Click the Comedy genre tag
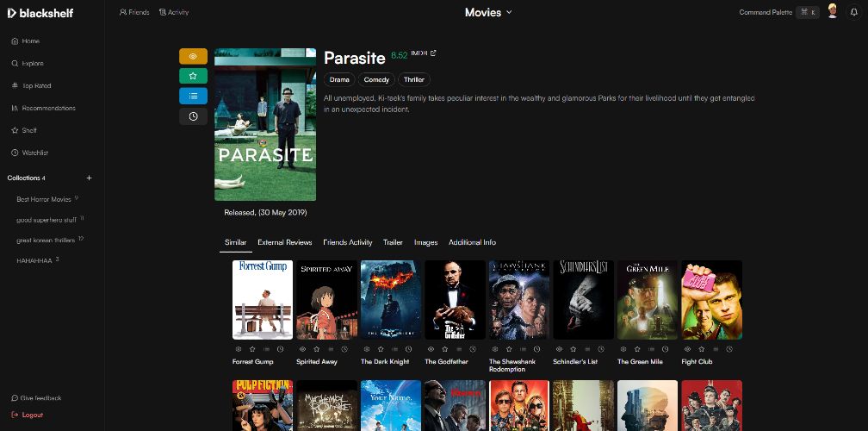This screenshot has width=868, height=431. (x=376, y=80)
